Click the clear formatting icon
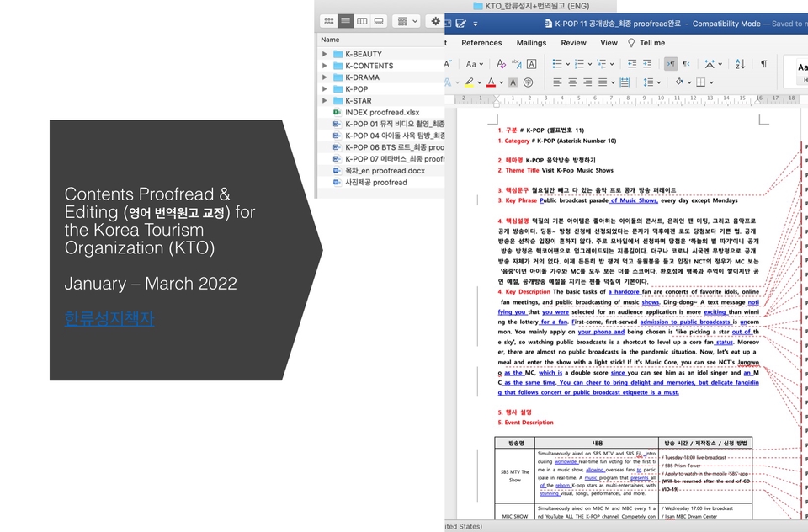The width and height of the screenshot is (808, 532). (502, 64)
